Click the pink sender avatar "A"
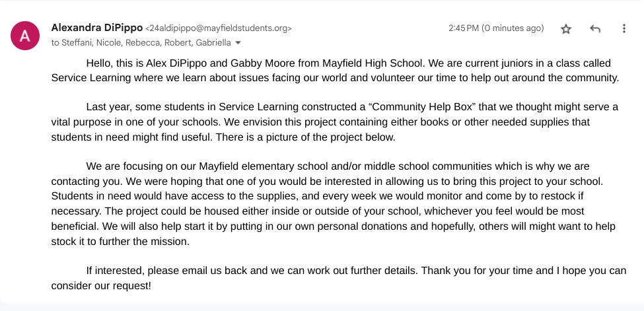 click(x=25, y=36)
